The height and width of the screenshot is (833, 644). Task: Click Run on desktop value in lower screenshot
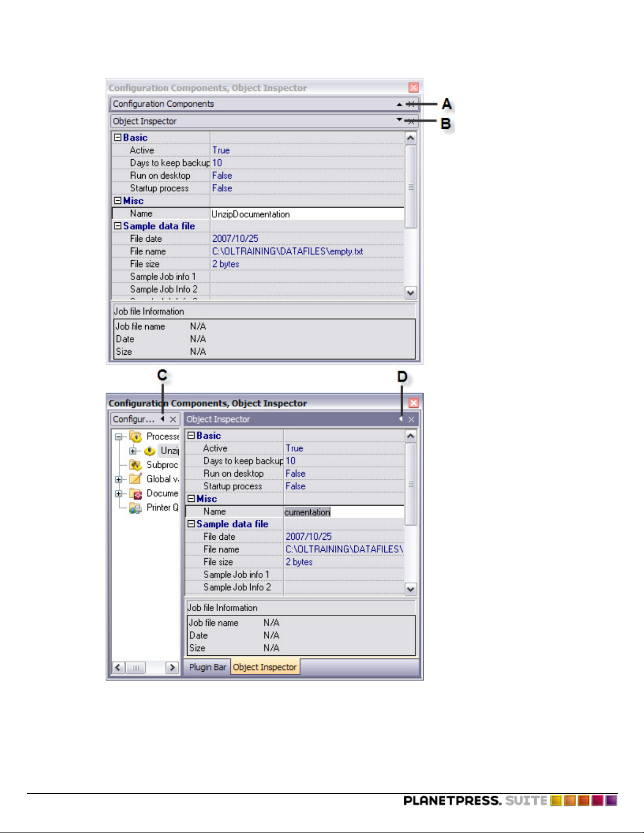pyautogui.click(x=295, y=474)
